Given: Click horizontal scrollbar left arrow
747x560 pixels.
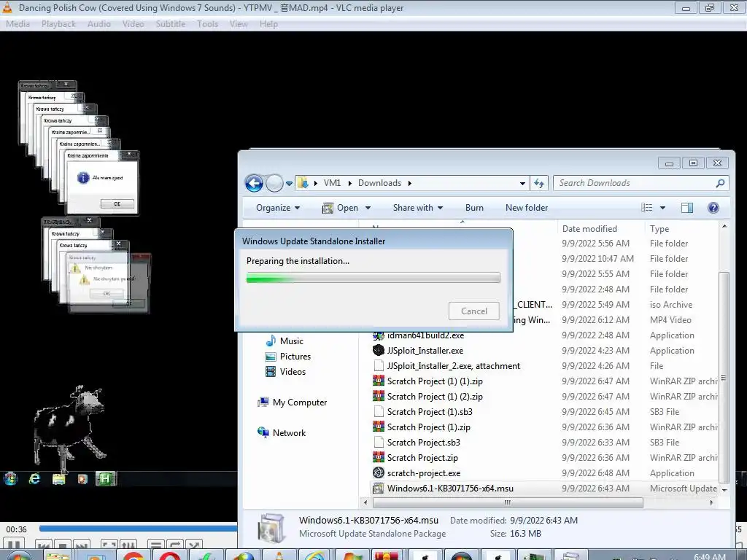Looking at the screenshot, I should (365, 502).
